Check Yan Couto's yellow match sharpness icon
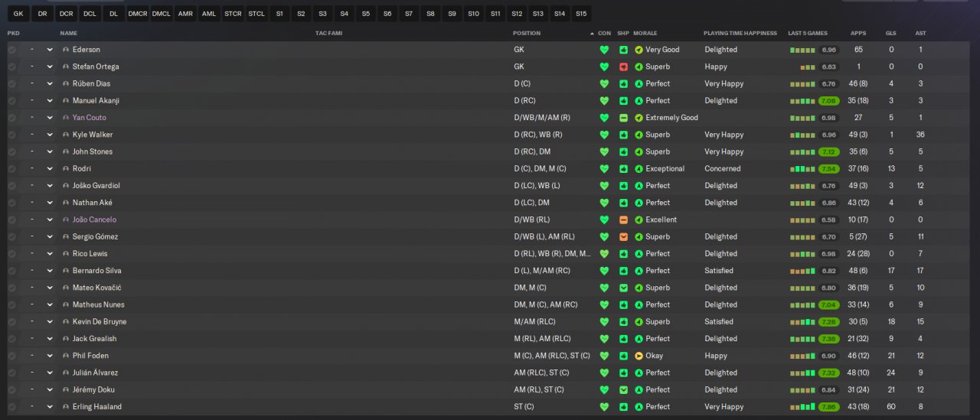The width and height of the screenshot is (980, 420). [x=623, y=118]
